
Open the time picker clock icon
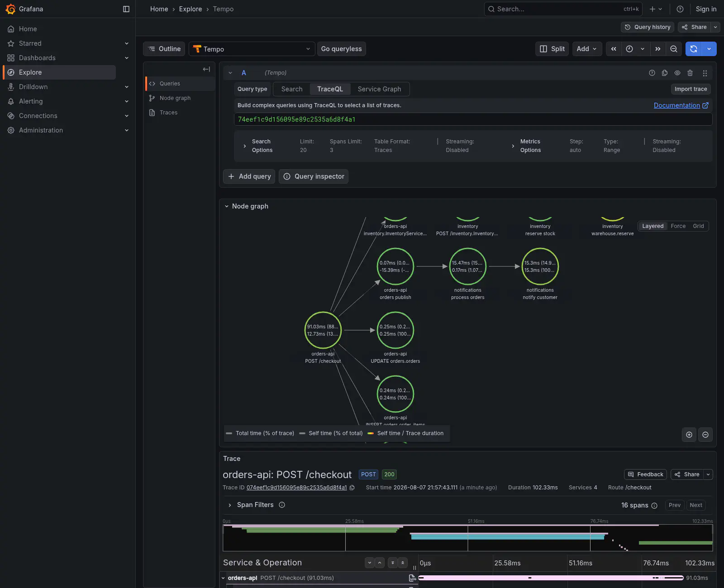pos(629,49)
